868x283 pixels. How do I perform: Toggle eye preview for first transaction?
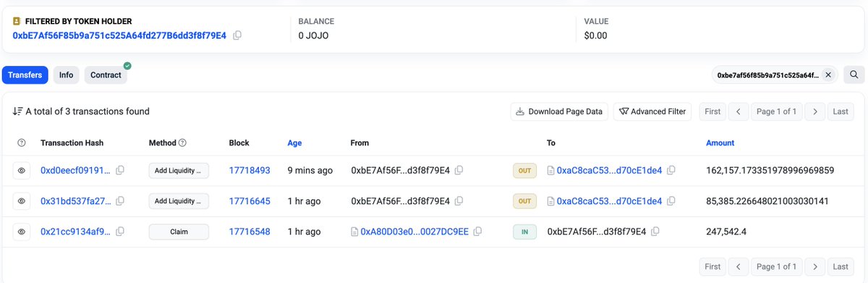[22, 171]
